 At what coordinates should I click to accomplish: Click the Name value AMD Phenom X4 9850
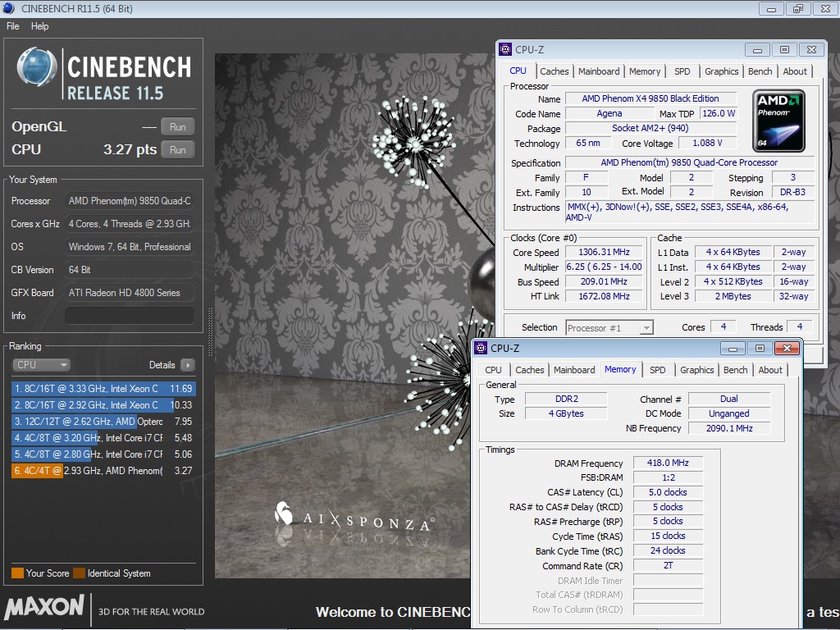651,98
